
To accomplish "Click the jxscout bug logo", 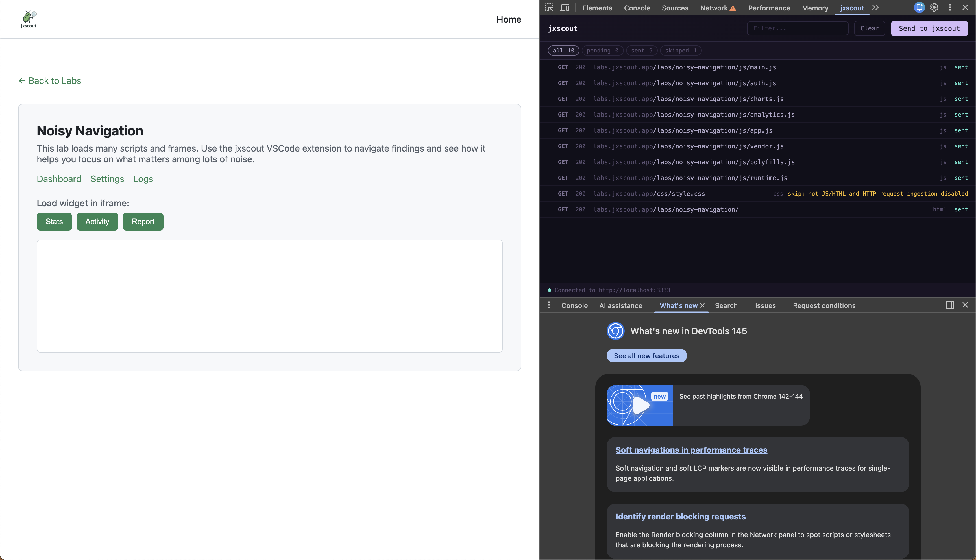I will point(29,19).
